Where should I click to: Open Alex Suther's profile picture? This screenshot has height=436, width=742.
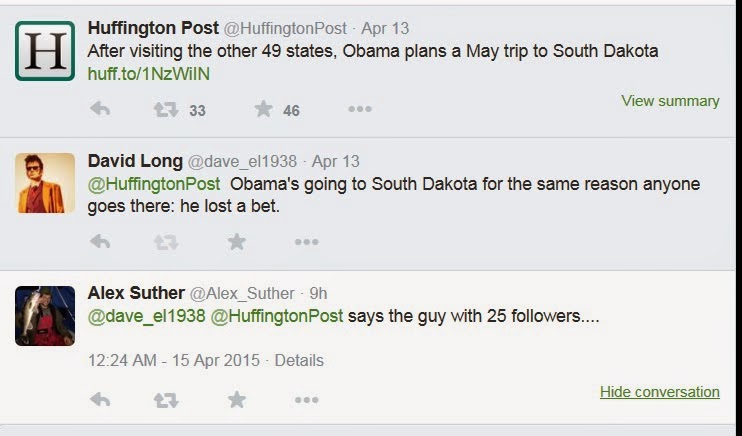click(45, 316)
